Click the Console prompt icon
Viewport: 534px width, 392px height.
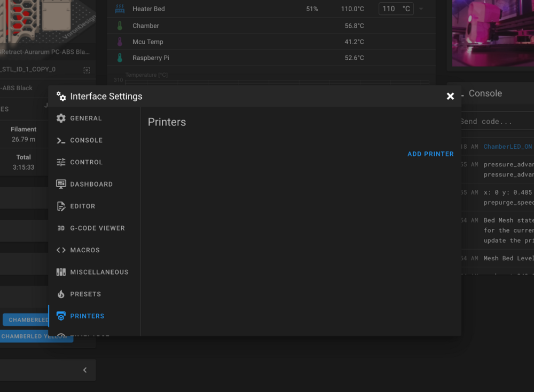pyautogui.click(x=61, y=140)
